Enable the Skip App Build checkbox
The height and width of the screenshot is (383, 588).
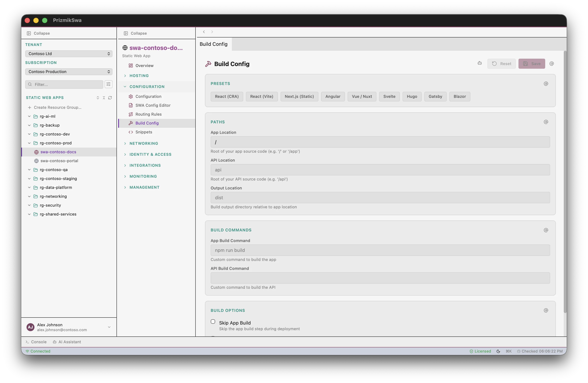[x=213, y=322]
